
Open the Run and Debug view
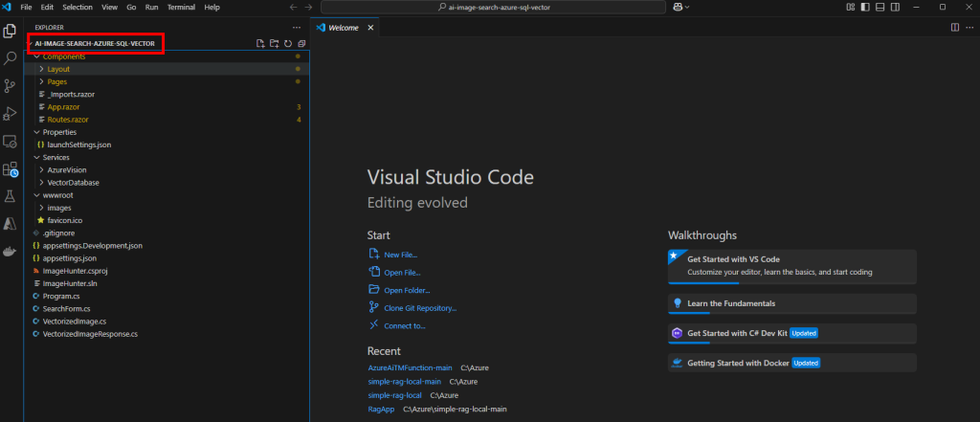[x=10, y=113]
